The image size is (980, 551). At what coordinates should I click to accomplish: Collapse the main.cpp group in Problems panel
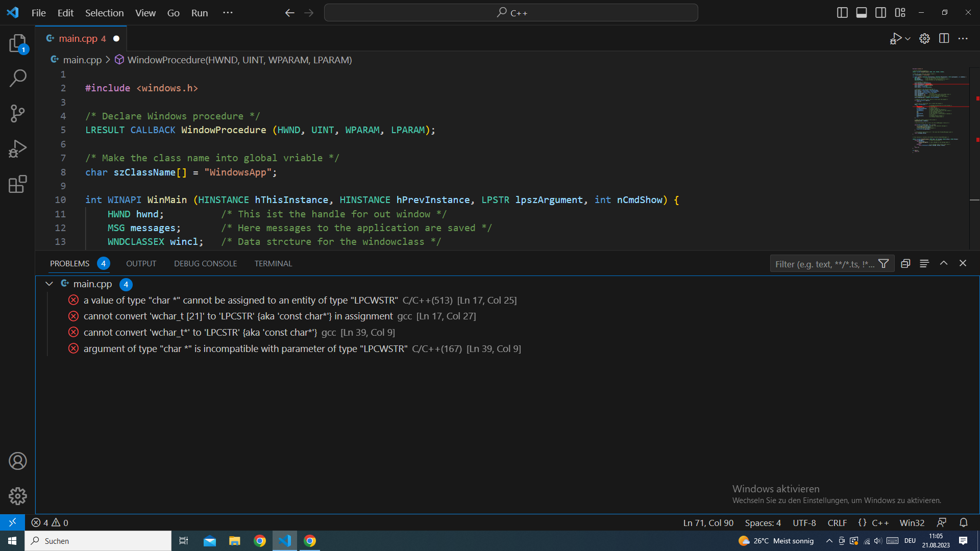(49, 284)
